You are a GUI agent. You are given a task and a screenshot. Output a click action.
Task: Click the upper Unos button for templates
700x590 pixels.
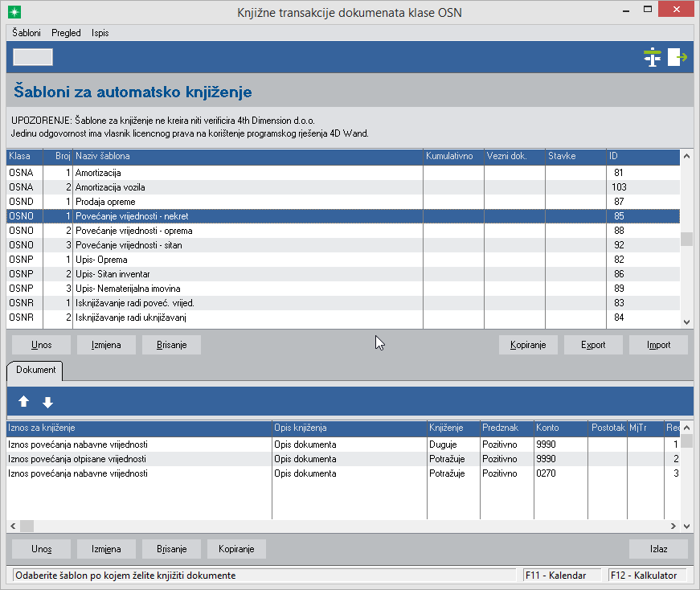click(x=42, y=345)
